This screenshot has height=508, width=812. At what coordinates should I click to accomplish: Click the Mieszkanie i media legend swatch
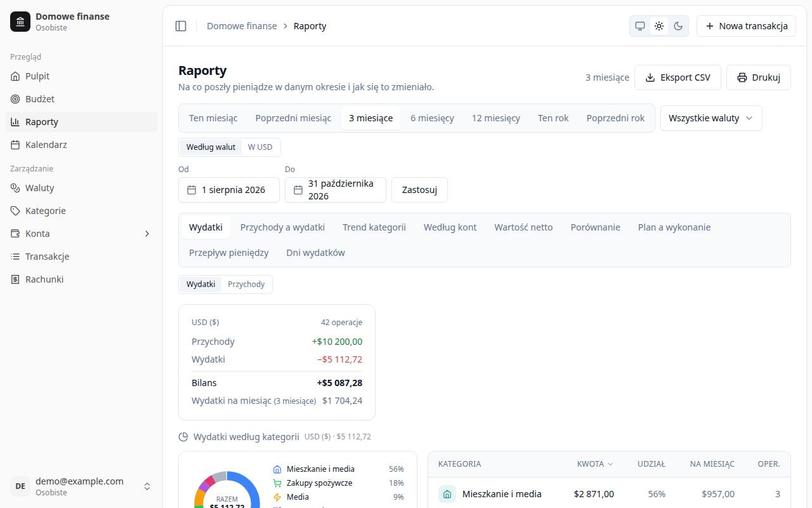(277, 469)
